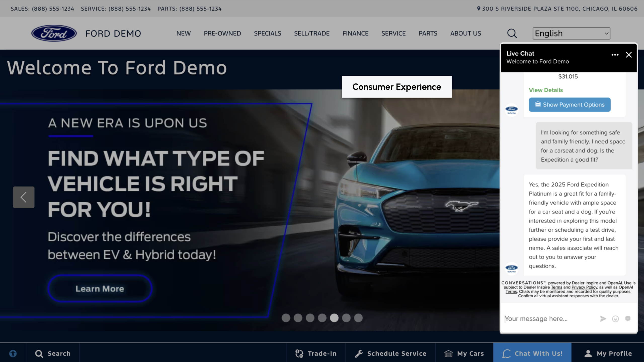Call the PARTS phone number
Screen dimensions: 644x362
point(200,9)
